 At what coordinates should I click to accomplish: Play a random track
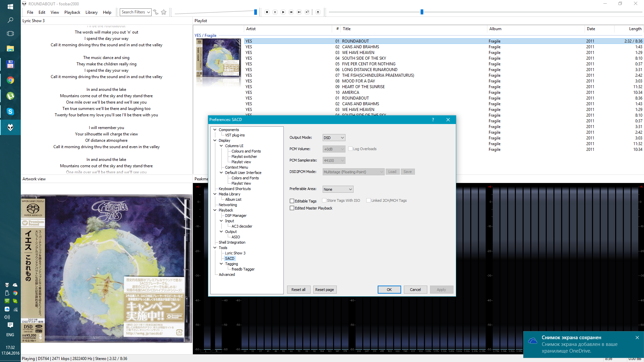click(x=307, y=12)
